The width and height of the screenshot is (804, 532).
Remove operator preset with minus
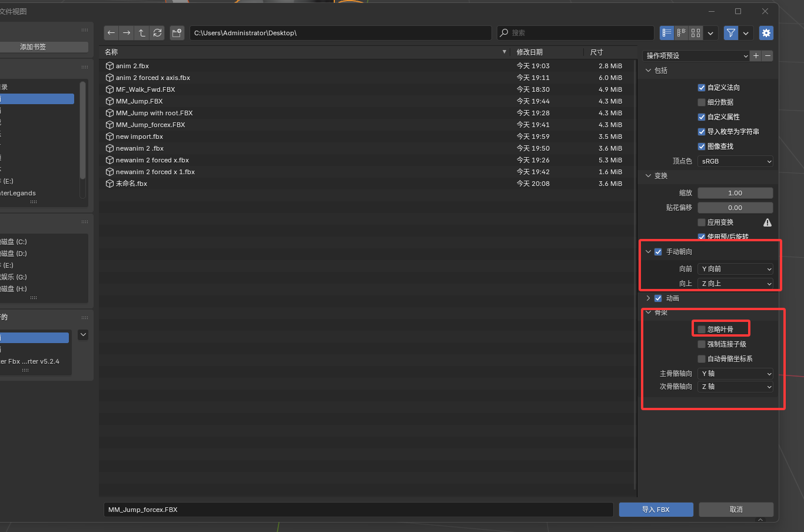click(768, 56)
